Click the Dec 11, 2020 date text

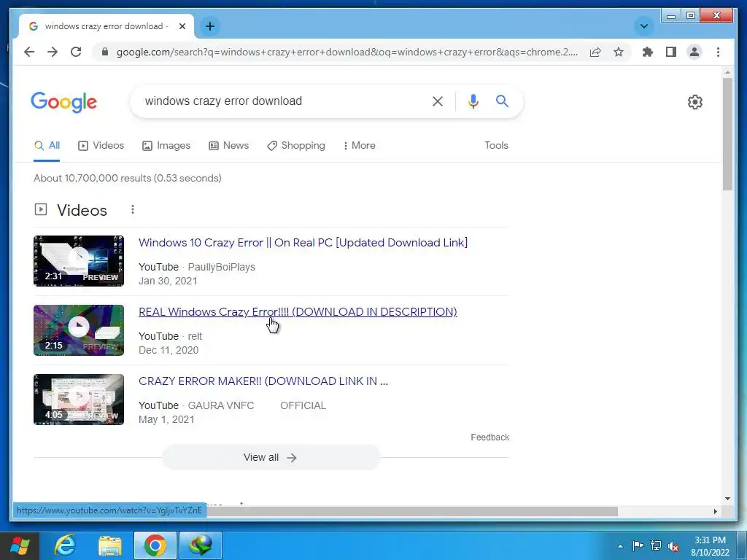[169, 350]
